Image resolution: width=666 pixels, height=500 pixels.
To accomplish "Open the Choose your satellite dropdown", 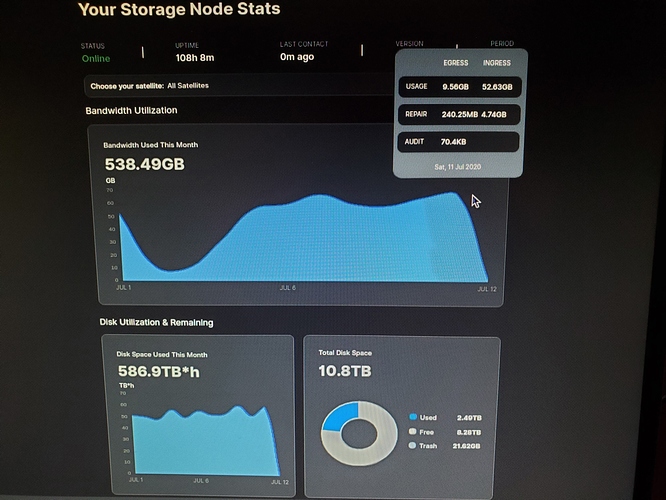I will [240, 86].
